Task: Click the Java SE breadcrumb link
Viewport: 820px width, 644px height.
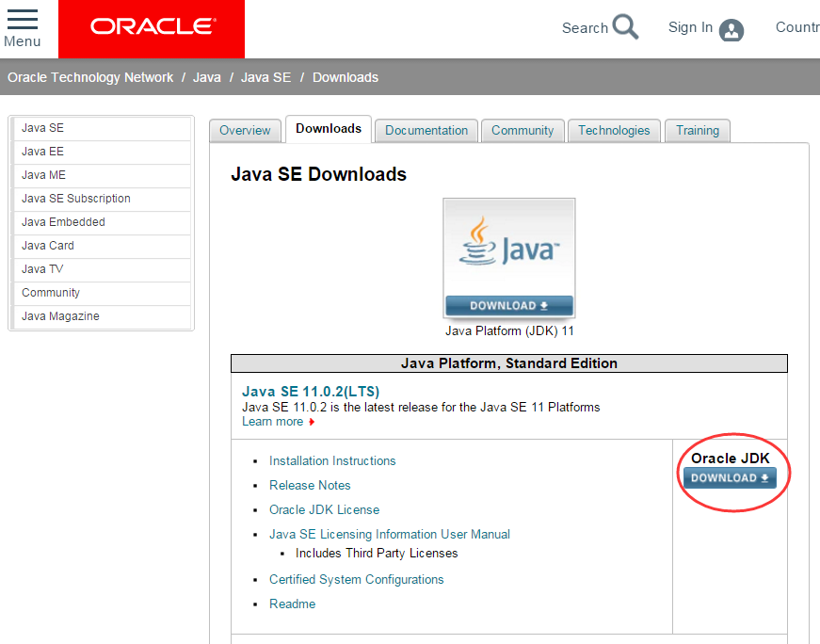Action: coord(265,77)
